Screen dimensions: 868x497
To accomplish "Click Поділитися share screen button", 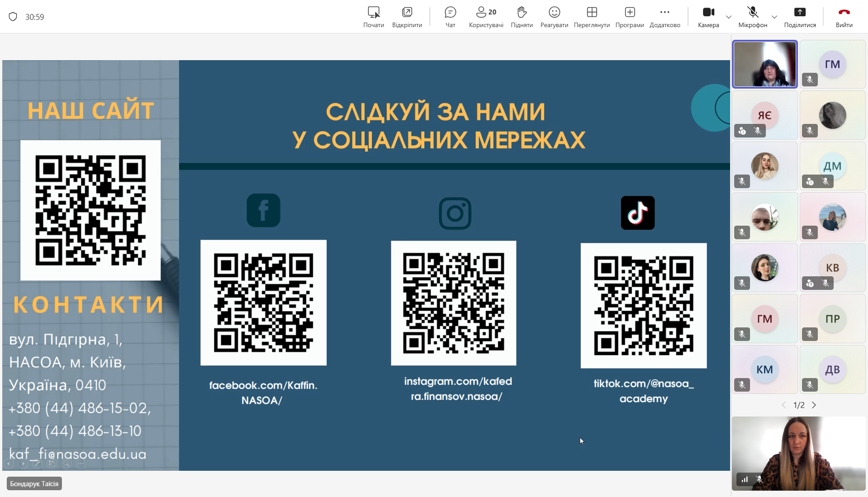I will pos(800,17).
